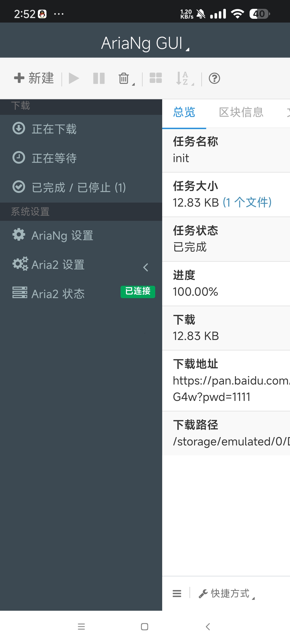Resume download with the play icon
The height and width of the screenshot is (644, 290).
pyautogui.click(x=74, y=78)
